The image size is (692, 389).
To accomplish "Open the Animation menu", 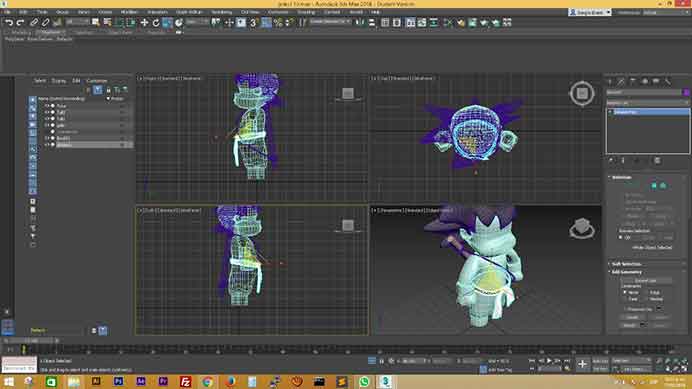I will pyautogui.click(x=157, y=12).
